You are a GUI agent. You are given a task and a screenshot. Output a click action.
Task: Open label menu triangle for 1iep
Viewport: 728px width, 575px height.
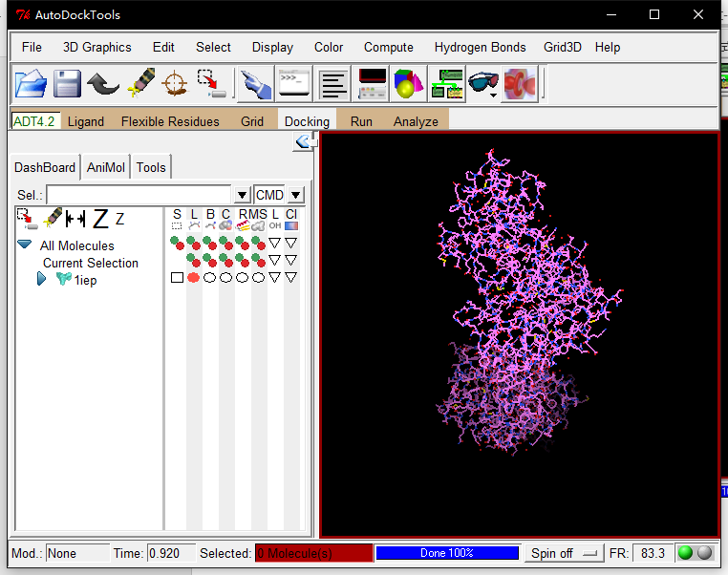275,278
